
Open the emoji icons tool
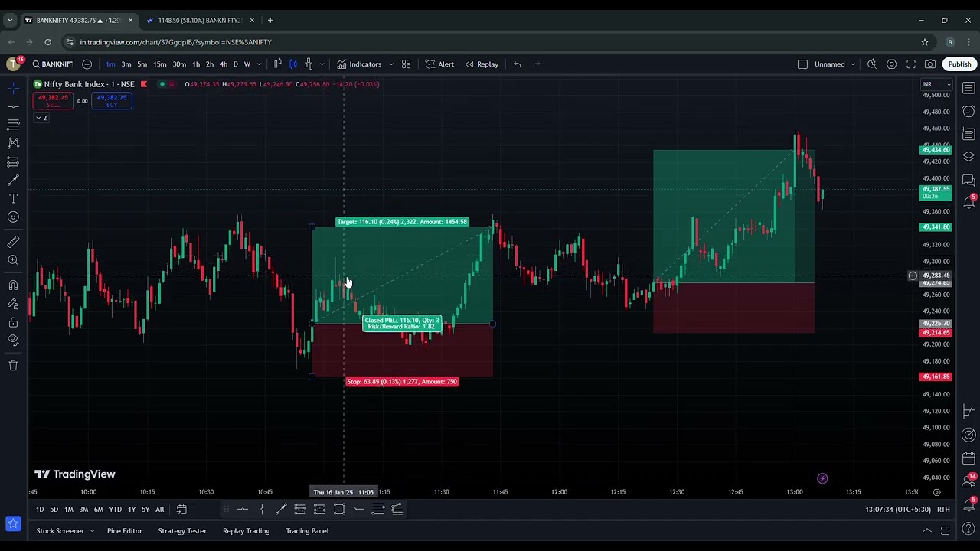13,217
